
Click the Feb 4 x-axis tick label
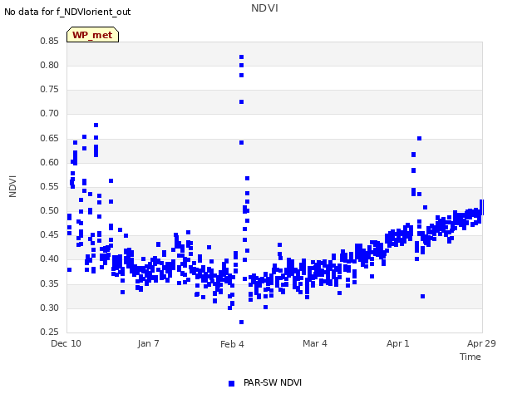point(232,344)
